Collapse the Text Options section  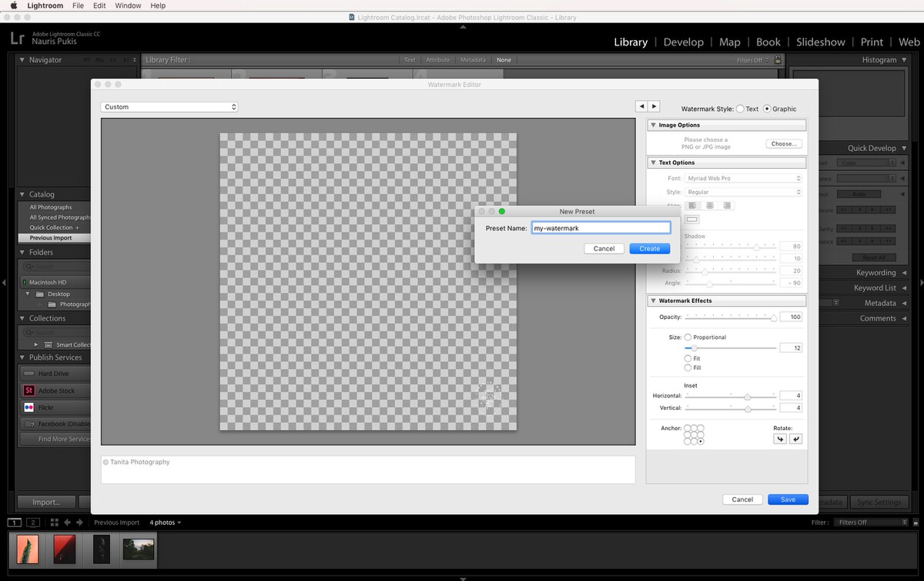pyautogui.click(x=654, y=163)
